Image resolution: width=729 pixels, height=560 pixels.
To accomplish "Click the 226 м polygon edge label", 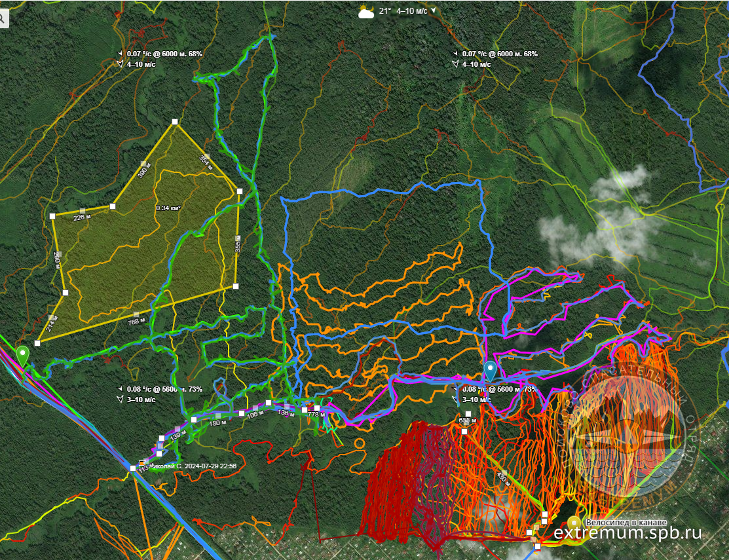I will point(82,217).
